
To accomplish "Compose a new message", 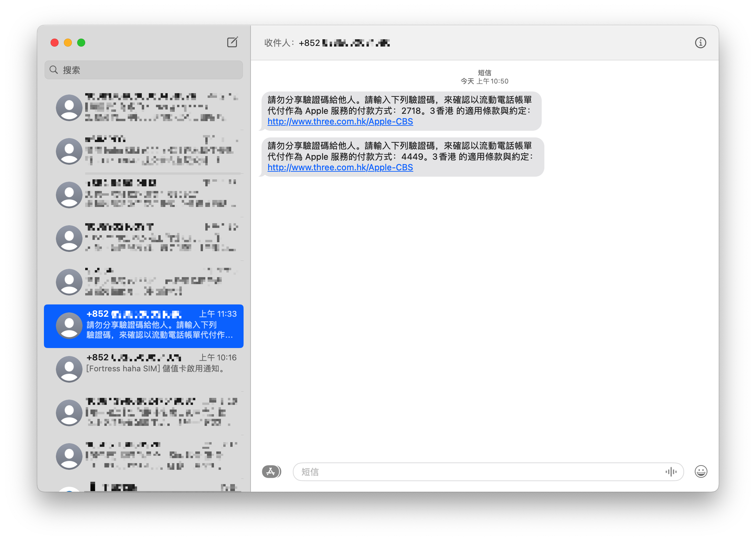I will point(233,43).
